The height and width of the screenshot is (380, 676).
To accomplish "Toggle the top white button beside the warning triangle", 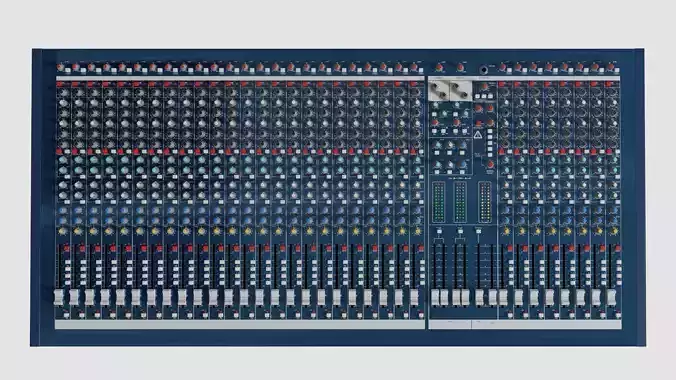I will (490, 131).
